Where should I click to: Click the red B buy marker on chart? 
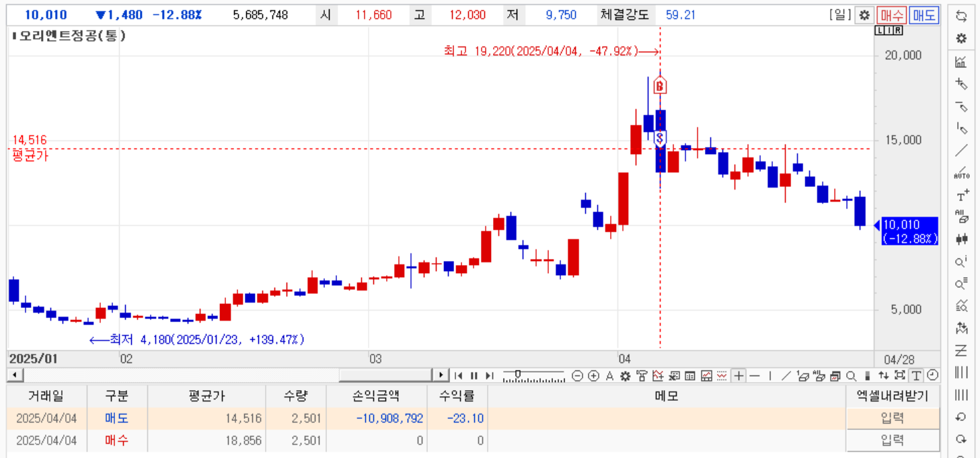(660, 86)
